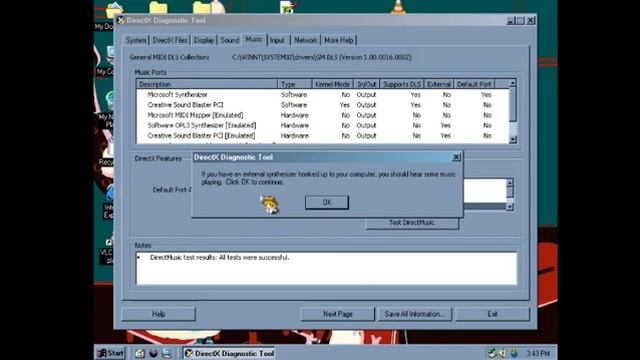Click the Default Port column header
Image resolution: width=640 pixels, height=360 pixels.
pyautogui.click(x=474, y=84)
